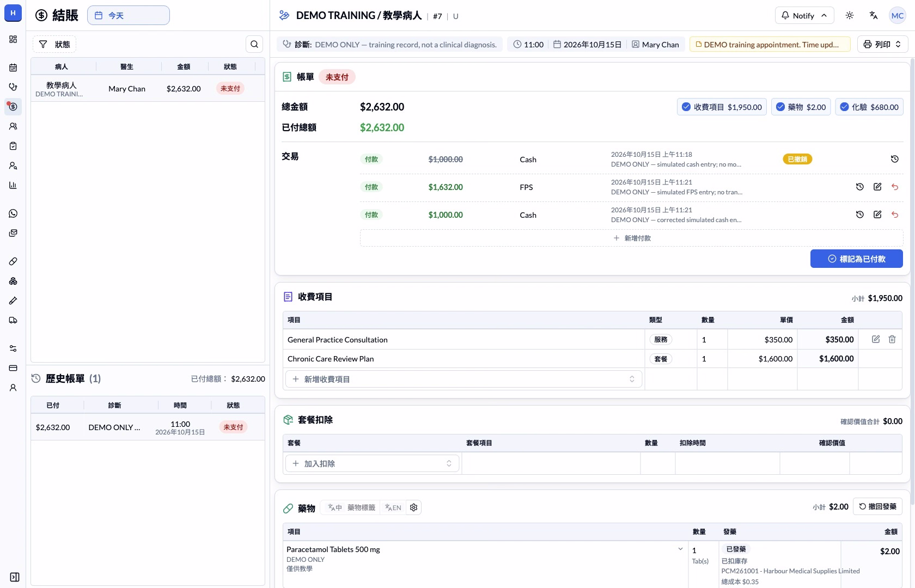Uncheck the 收費項目 $1,950.00 checkbox
Viewport: 915px width, 588px height.
coord(686,107)
